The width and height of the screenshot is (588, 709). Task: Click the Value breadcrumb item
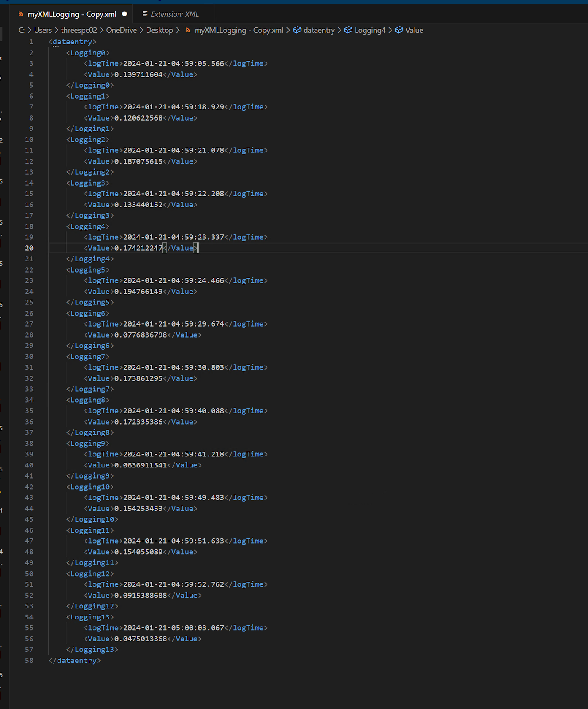(x=414, y=30)
